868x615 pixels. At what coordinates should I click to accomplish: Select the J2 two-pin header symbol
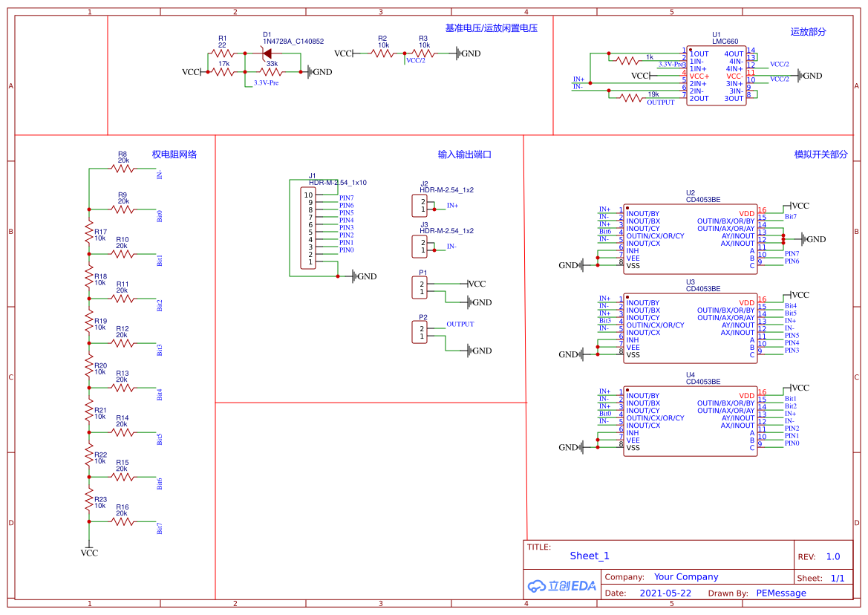420,205
